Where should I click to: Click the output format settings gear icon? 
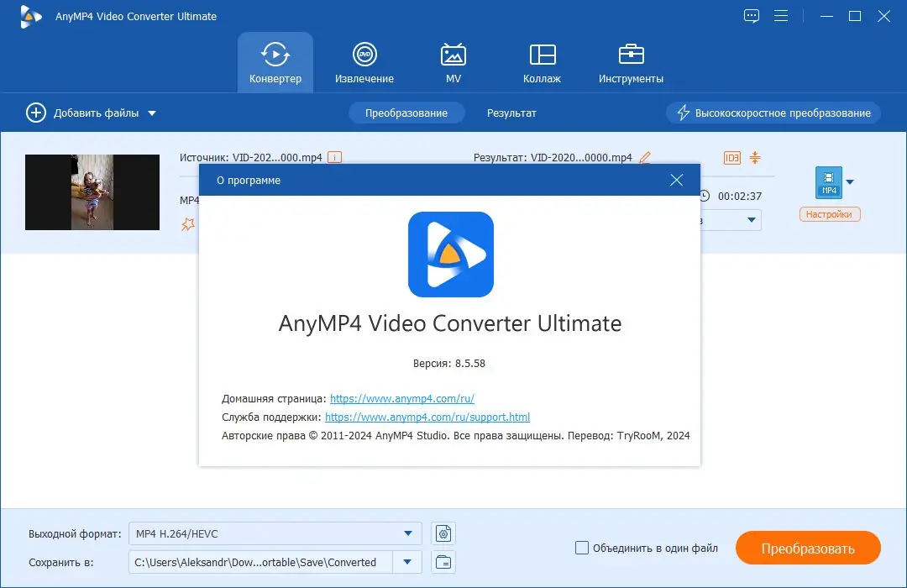443,533
